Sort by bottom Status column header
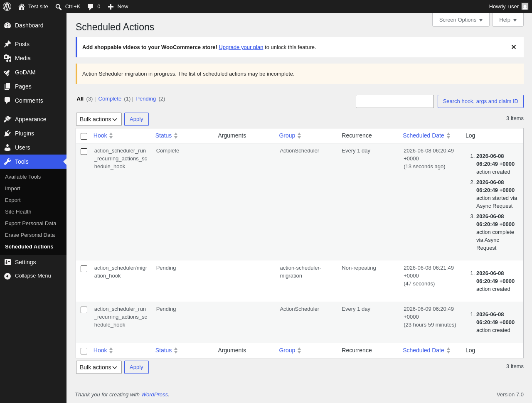Image resolution: width=532 pixels, height=403 pixels. (163, 350)
